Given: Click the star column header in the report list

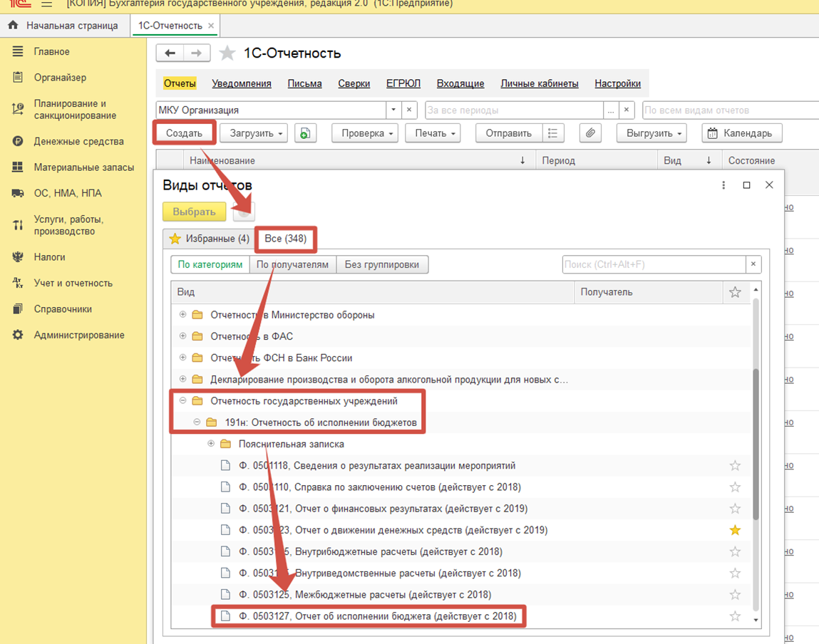Looking at the screenshot, I should (735, 292).
